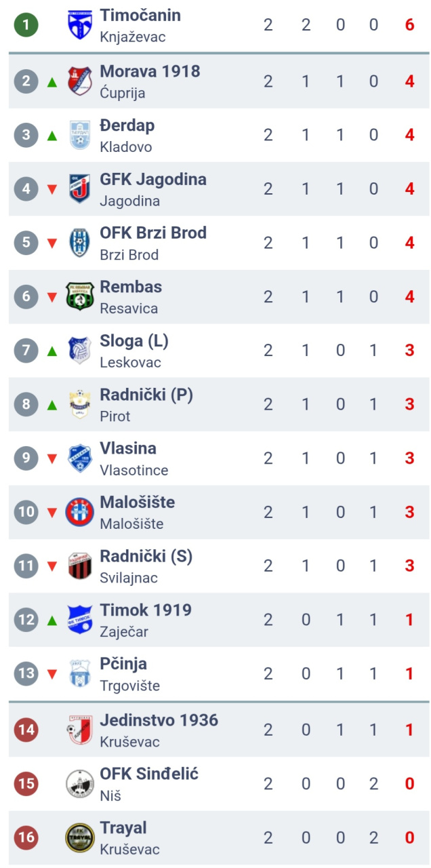Click the red down arrow beside Vlasina
The width and height of the screenshot is (431, 868).
click(x=52, y=459)
